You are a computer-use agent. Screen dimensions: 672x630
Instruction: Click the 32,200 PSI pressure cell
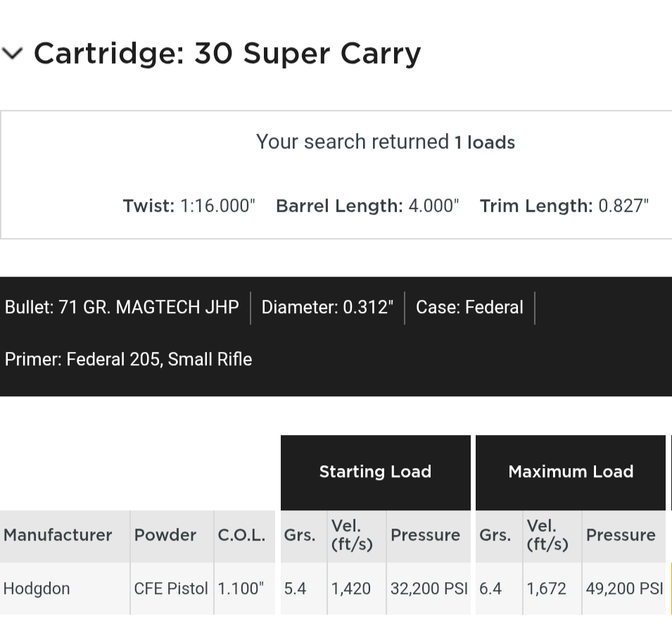tap(429, 588)
